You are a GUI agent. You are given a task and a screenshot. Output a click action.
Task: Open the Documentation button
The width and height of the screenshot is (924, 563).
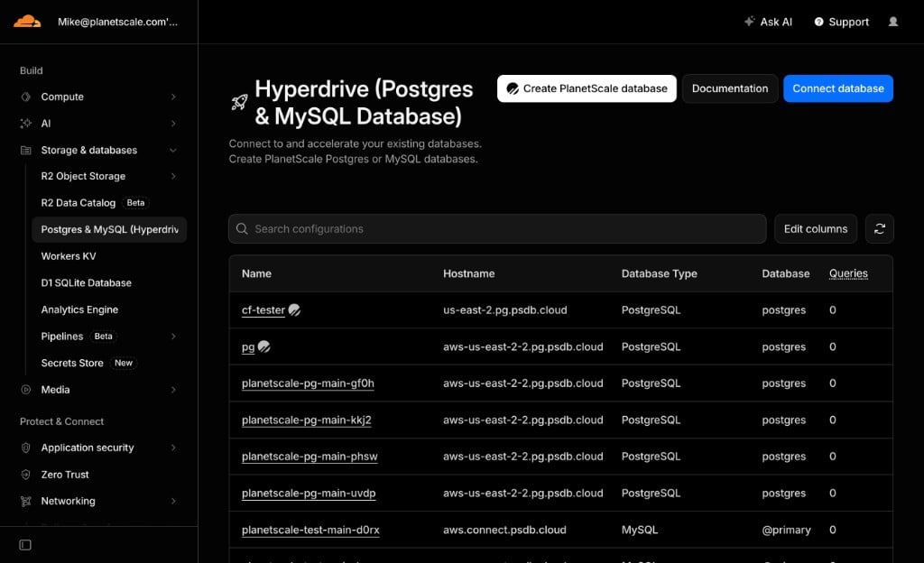[729, 88]
